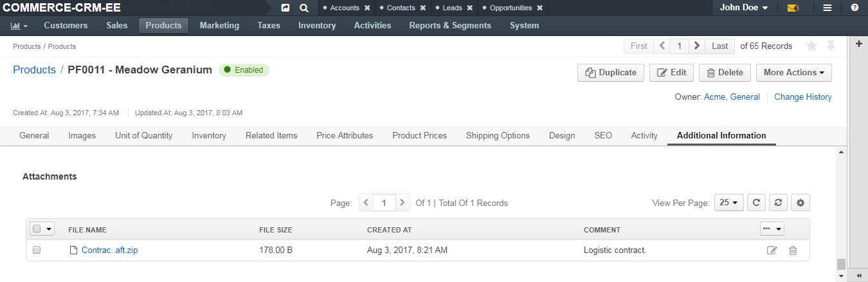868x282 pixels.
Task: Check the Contrac..aft.zip row checkbox
Action: pos(37,250)
